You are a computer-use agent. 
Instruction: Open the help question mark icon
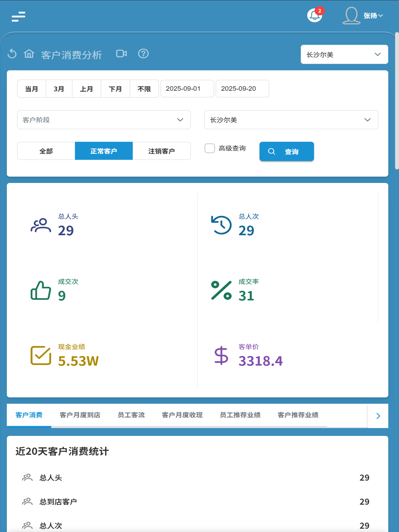143,53
